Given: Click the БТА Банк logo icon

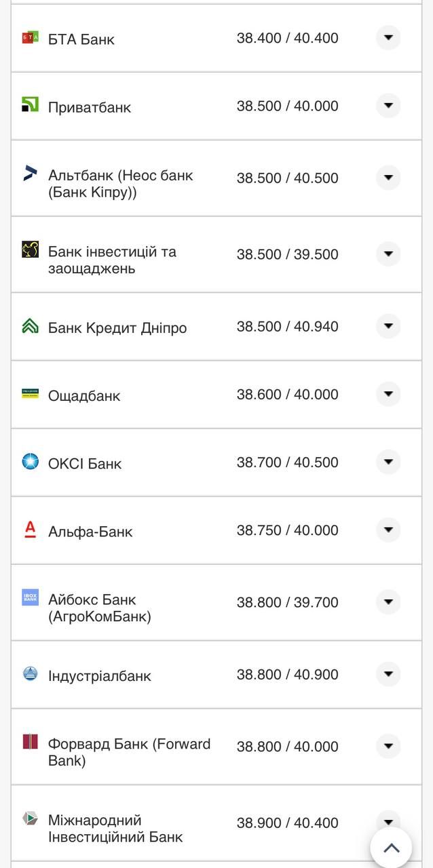Looking at the screenshot, I should tap(30, 38).
